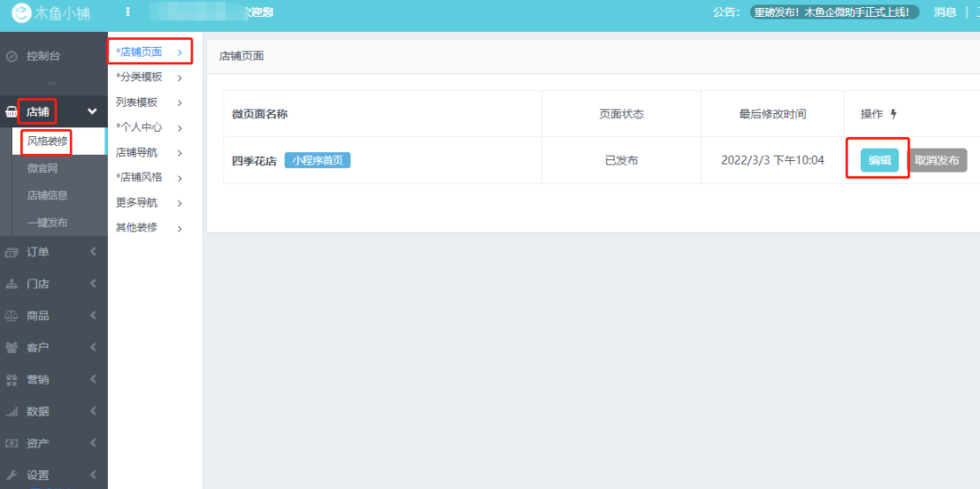Expand the 设置 menu arrow
980x489 pixels.
[93, 475]
